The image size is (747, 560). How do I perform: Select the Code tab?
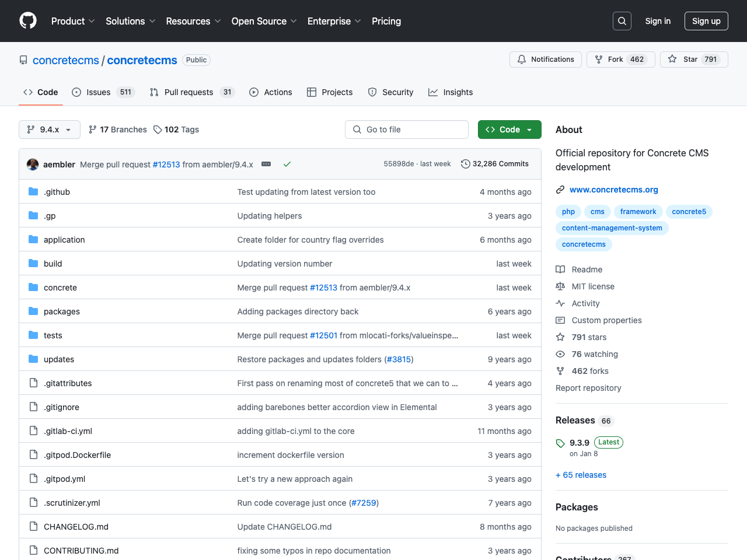pyautogui.click(x=41, y=92)
